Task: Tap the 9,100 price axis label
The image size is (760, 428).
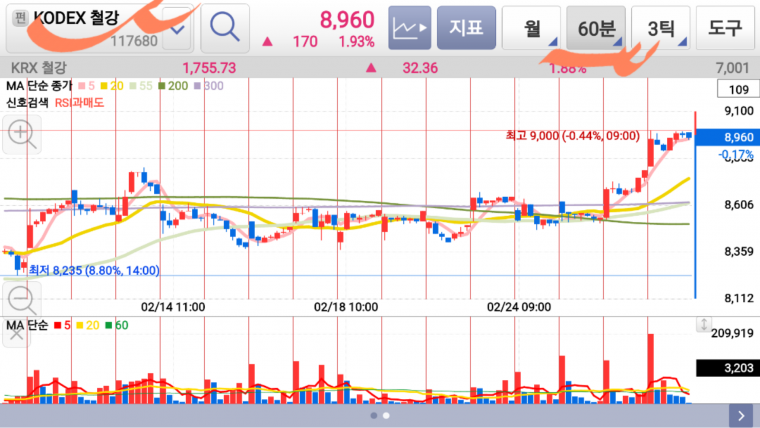Action: [x=739, y=111]
